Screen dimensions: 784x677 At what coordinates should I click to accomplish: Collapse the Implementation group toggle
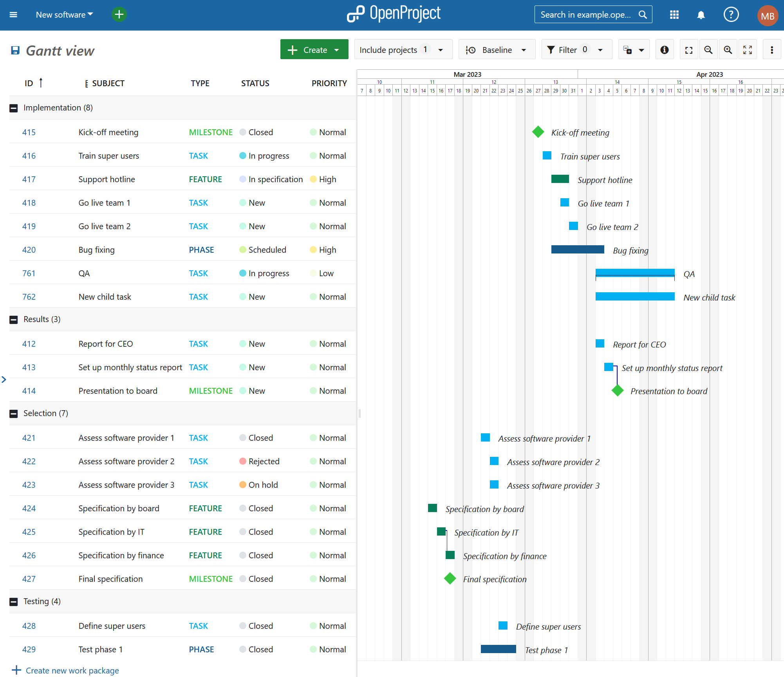click(14, 107)
